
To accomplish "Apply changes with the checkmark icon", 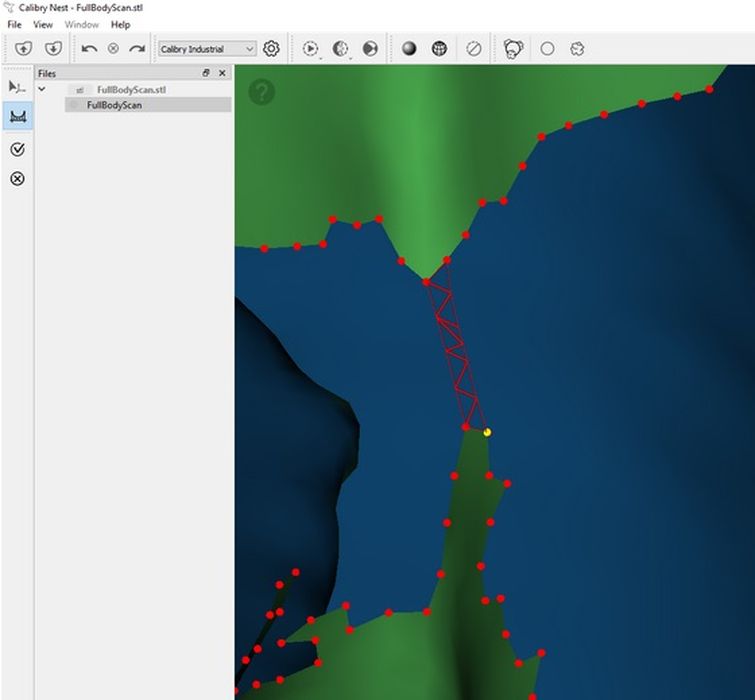I will pos(17,149).
